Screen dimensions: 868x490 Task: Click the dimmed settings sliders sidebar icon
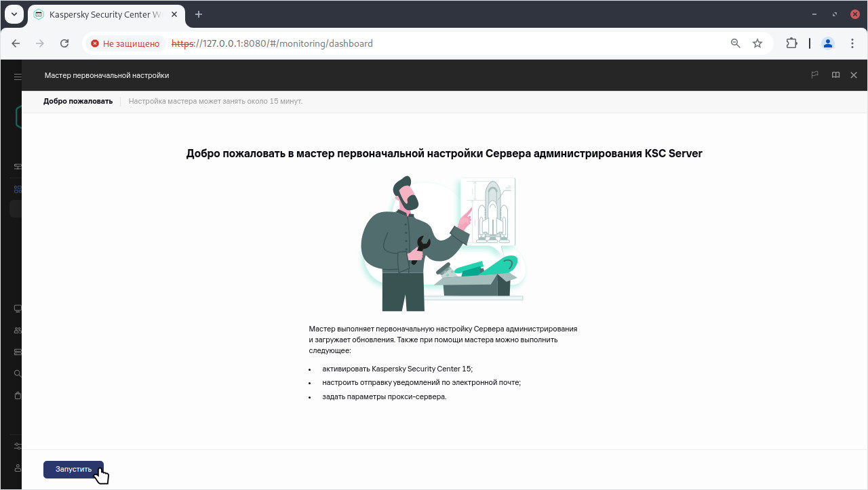pos(18,446)
